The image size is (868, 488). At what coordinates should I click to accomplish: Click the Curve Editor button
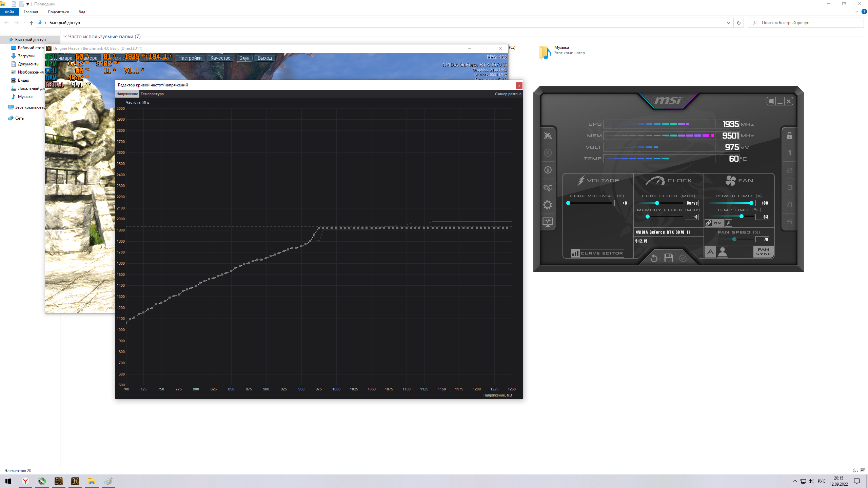tap(597, 253)
